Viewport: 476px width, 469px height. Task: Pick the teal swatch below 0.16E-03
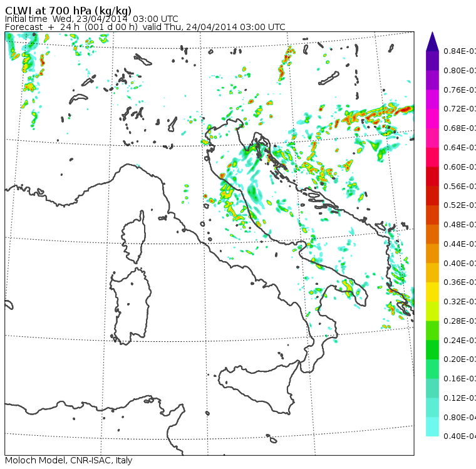pos(432,389)
